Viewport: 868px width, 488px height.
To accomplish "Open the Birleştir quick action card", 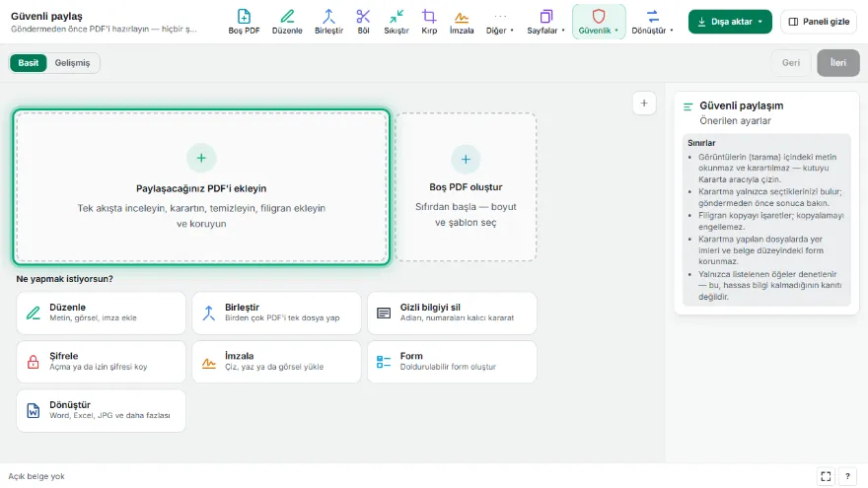I will click(x=276, y=314).
